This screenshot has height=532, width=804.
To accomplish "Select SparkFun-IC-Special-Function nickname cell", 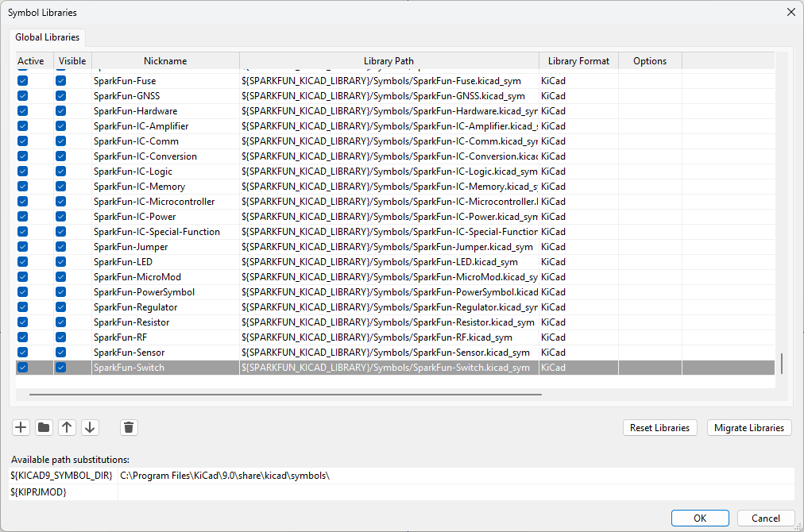I will pyautogui.click(x=165, y=232).
